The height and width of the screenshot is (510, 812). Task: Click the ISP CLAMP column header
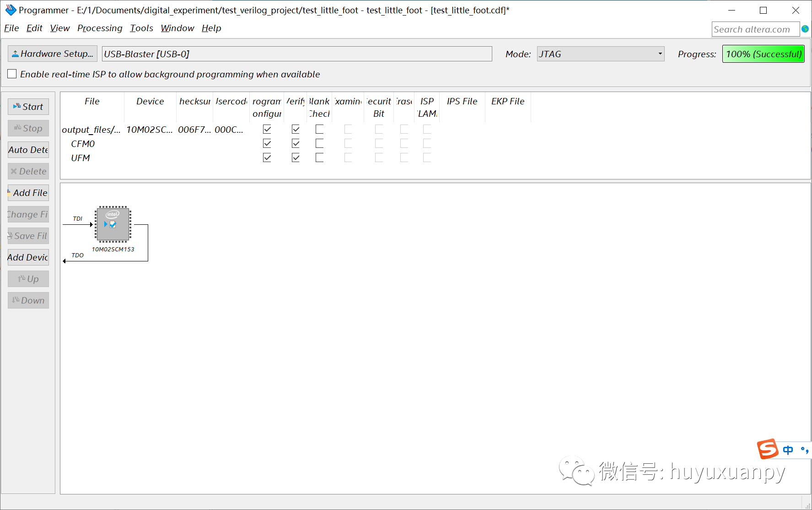[427, 107]
